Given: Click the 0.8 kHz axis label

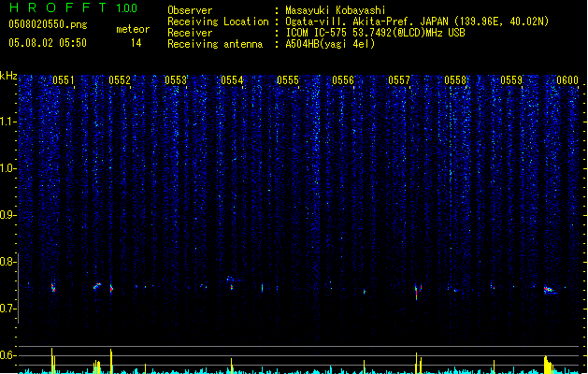Looking at the screenshot, I should (x=7, y=262).
